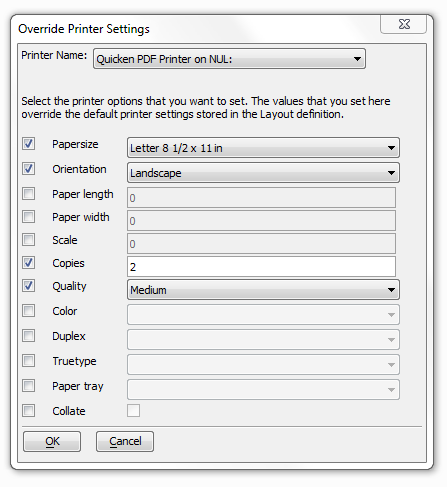Click the Copies input field
This screenshot has width=447, height=487.
coord(261,267)
